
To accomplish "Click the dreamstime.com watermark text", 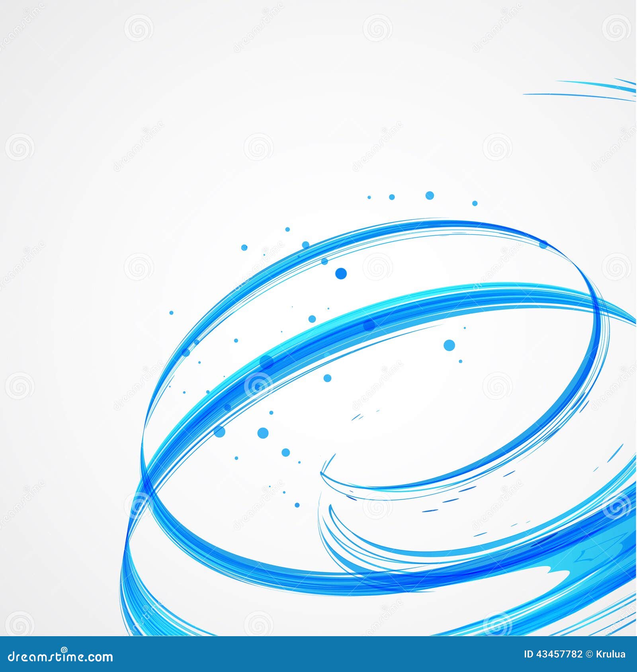I will click(60, 657).
